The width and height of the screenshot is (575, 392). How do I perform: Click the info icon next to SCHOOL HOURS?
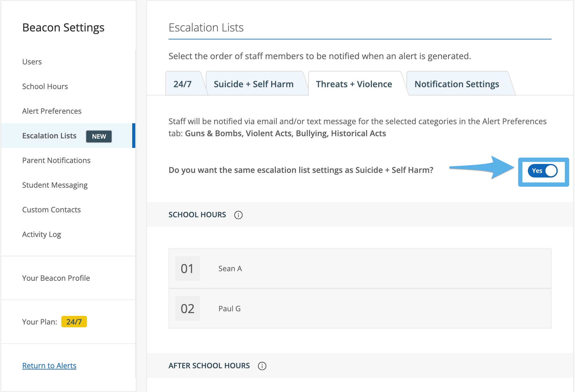pos(239,215)
